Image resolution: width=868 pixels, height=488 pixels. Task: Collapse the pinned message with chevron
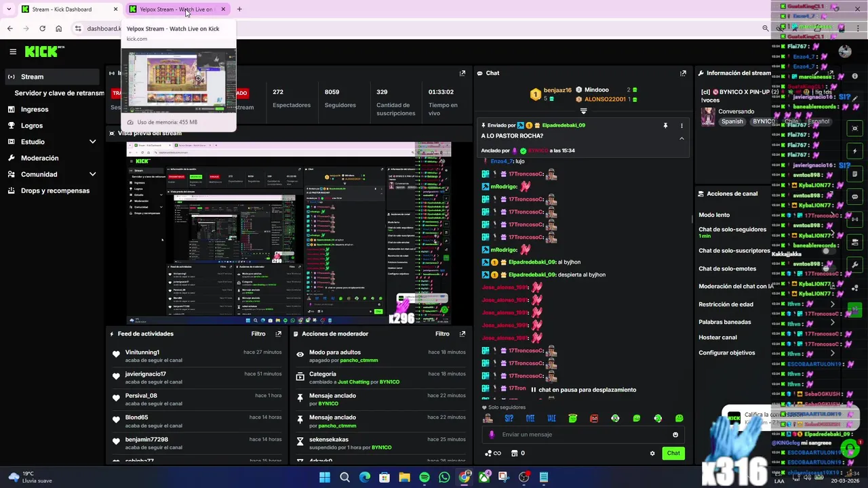coord(682,138)
